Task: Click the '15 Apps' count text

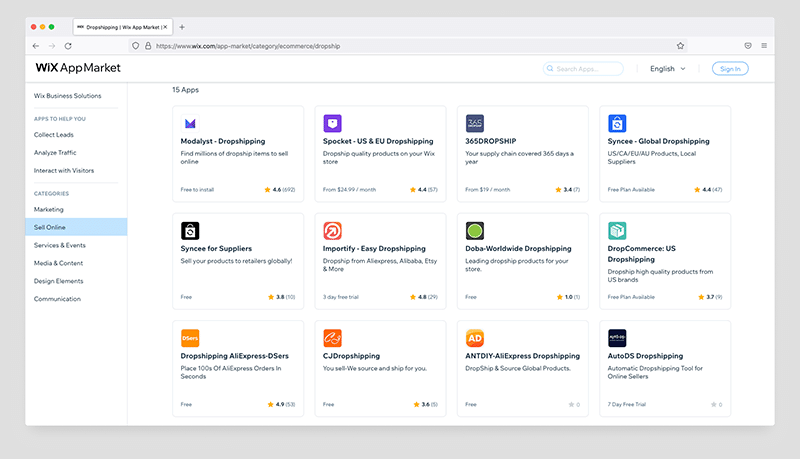Action: point(185,90)
